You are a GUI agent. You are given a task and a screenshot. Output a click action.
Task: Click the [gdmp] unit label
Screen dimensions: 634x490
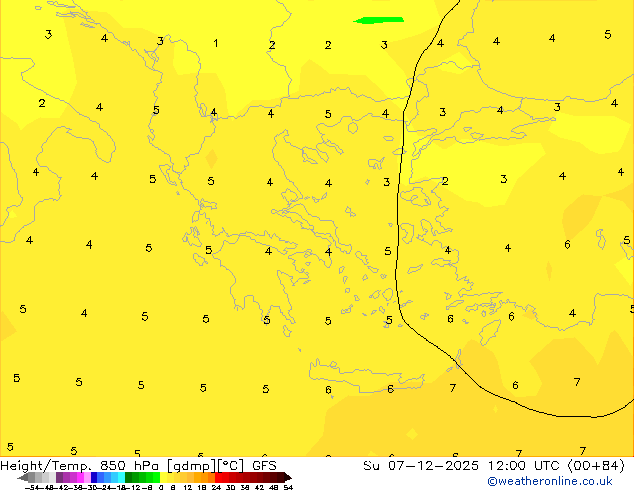pyautogui.click(x=188, y=465)
